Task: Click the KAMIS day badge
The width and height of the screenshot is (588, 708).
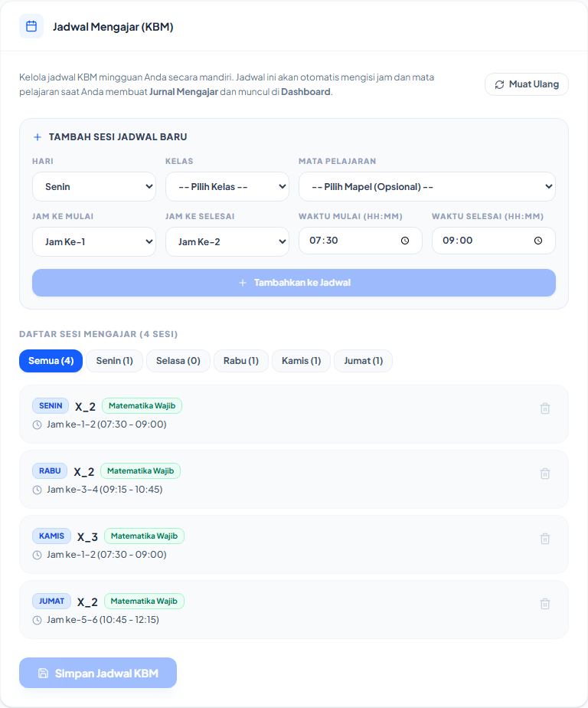Action: 51,536
